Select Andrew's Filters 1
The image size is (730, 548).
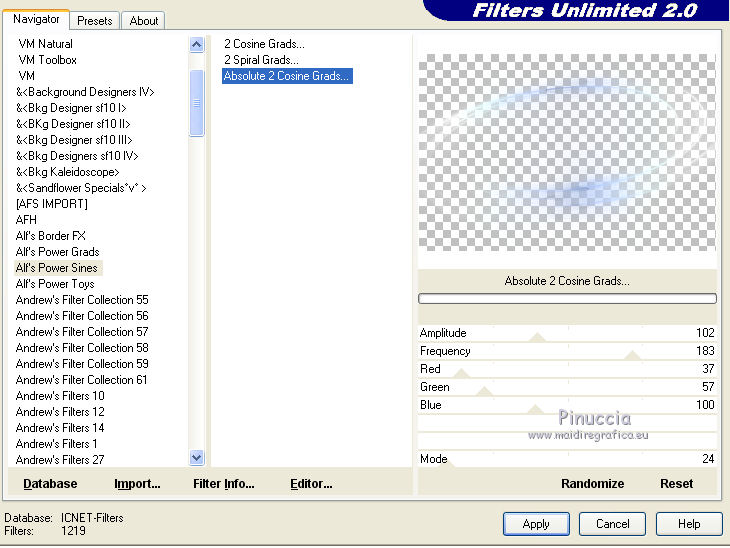pos(56,444)
